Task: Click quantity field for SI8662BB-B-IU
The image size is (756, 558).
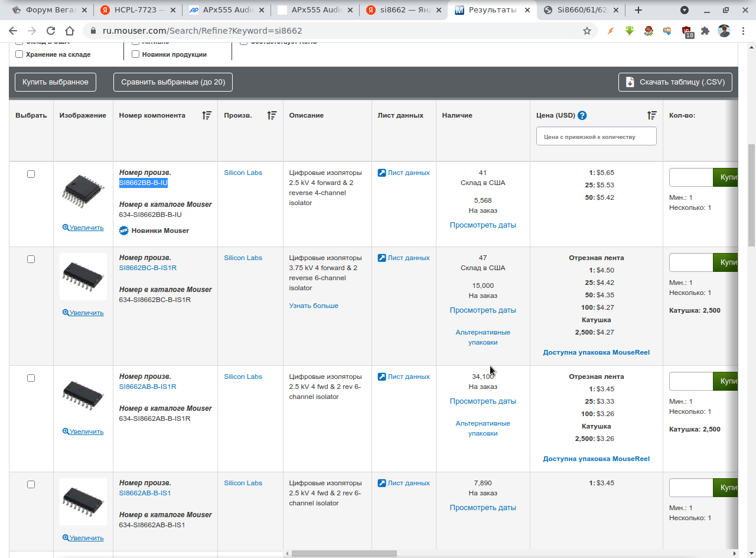Action: (691, 177)
